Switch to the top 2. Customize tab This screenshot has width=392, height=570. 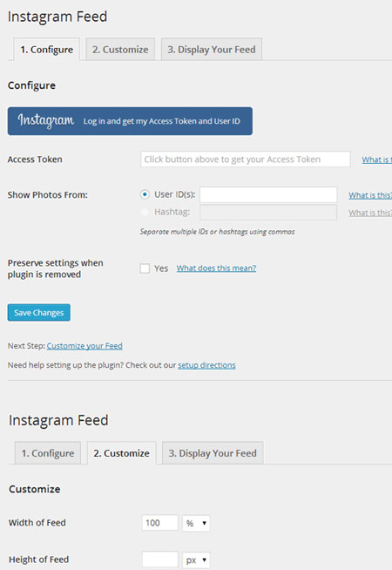120,50
